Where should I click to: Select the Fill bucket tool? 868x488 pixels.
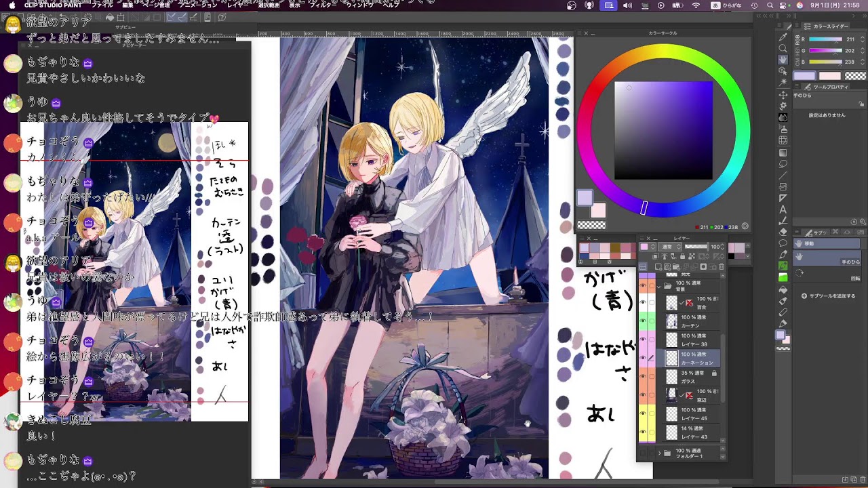click(x=783, y=290)
